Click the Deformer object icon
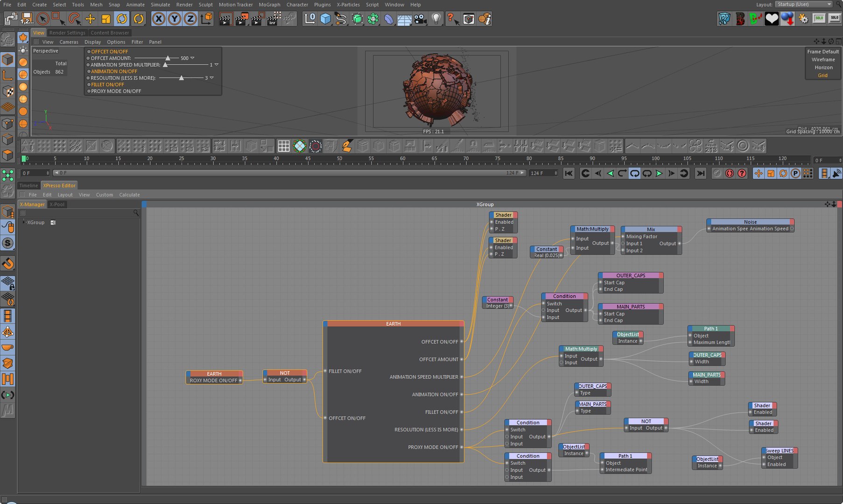The height and width of the screenshot is (504, 843). (388, 19)
